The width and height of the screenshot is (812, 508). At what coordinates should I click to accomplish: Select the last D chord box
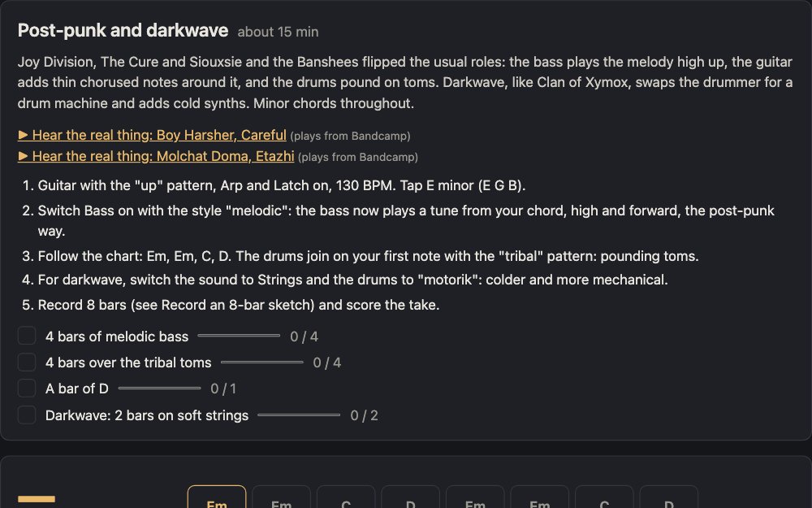[668, 497]
